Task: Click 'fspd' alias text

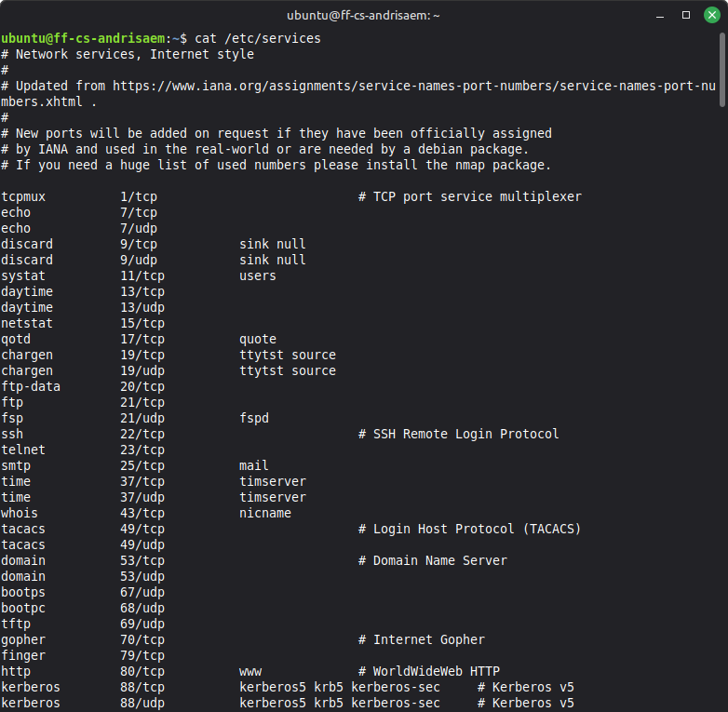Action: pos(254,418)
